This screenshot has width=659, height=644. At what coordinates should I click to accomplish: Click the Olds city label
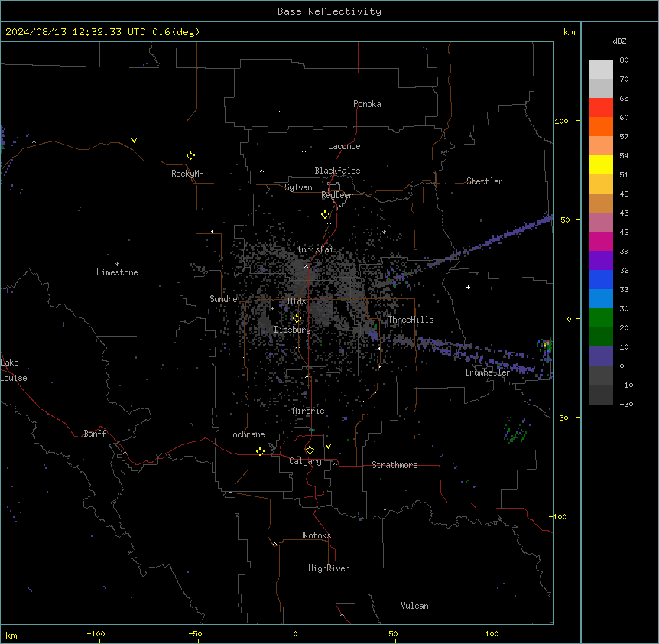[297, 301]
